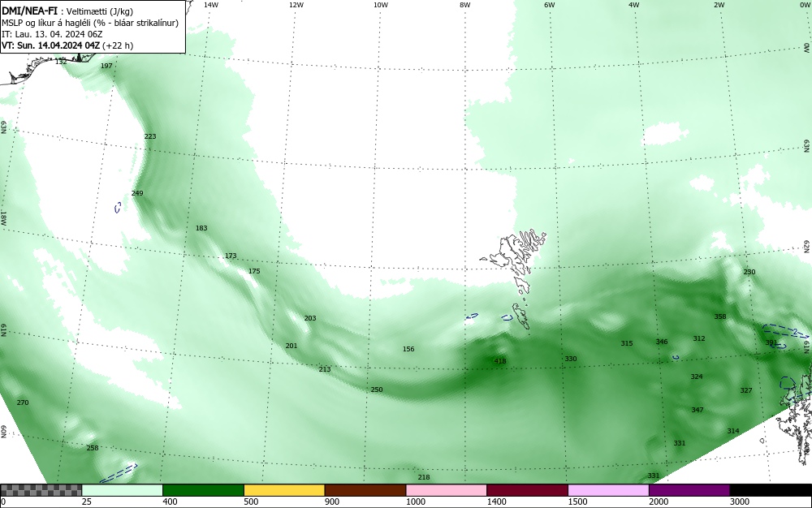Click the light green 25 legend swatch

click(123, 490)
